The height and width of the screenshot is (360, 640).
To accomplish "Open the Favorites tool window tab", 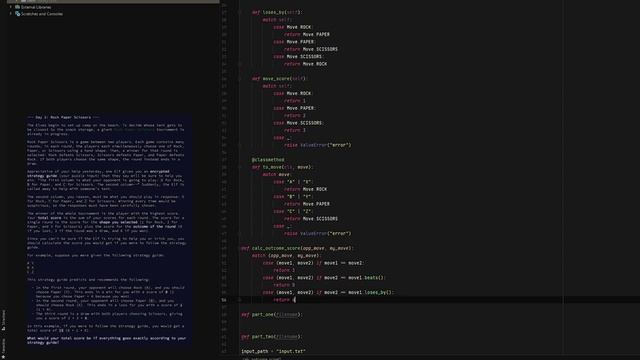I will 3,348.
